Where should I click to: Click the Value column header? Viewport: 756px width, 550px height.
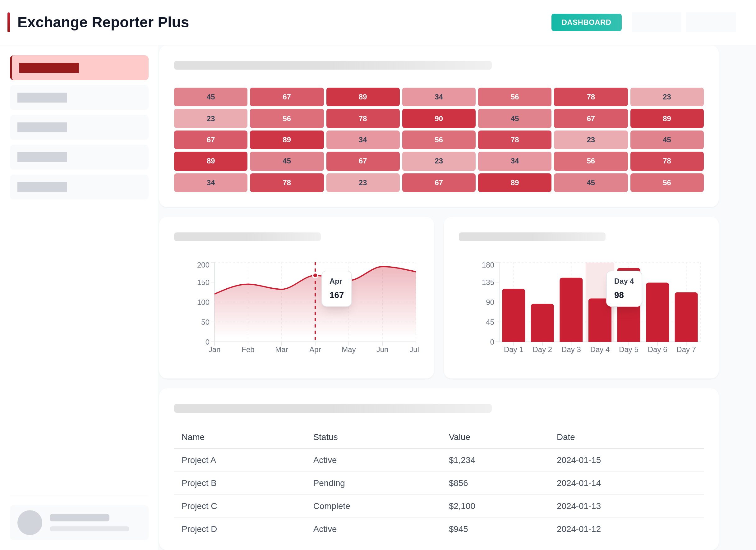pos(459,437)
